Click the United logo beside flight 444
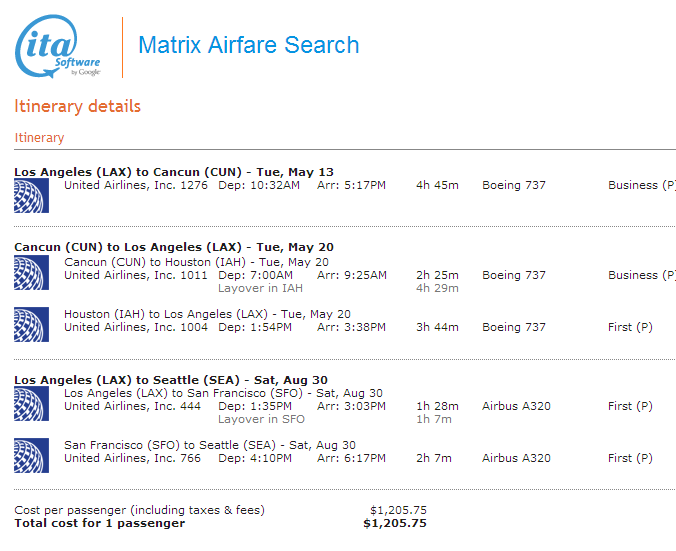This screenshot has width=676, height=551. point(31,404)
